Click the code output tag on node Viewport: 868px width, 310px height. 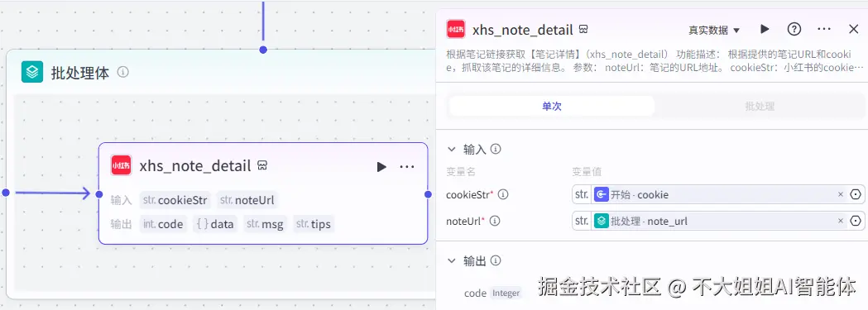[163, 224]
